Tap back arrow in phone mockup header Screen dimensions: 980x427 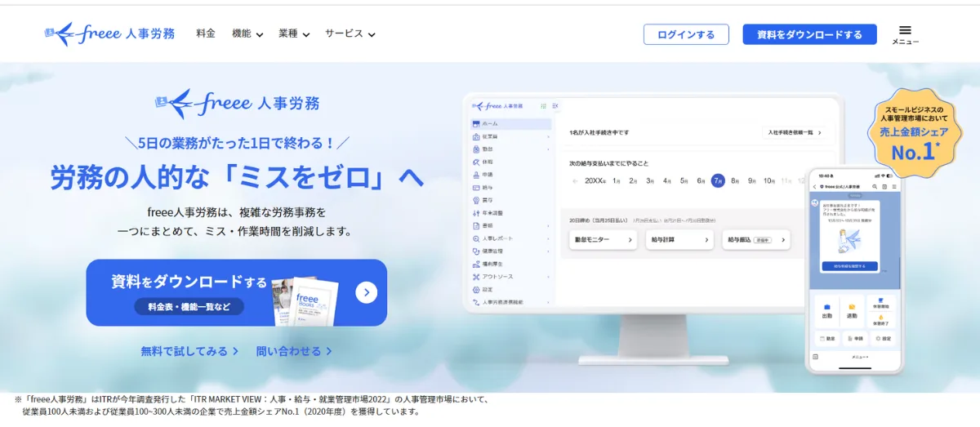point(814,187)
